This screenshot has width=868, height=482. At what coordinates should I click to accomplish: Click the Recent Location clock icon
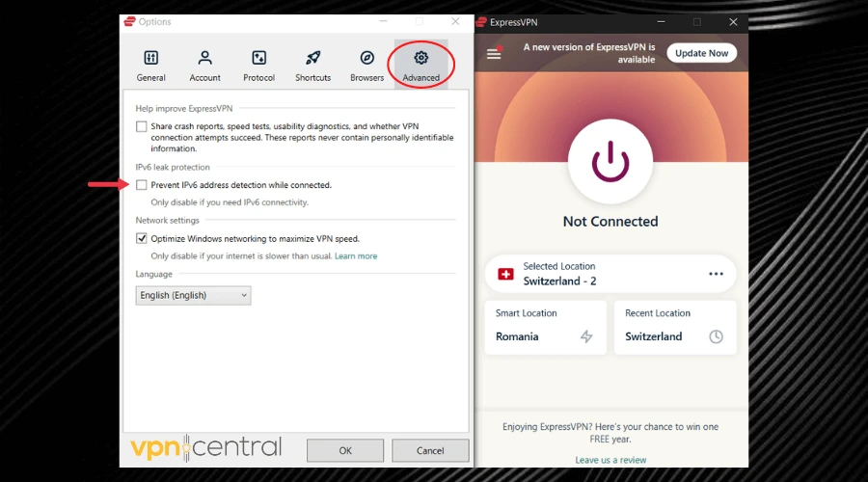[716, 336]
